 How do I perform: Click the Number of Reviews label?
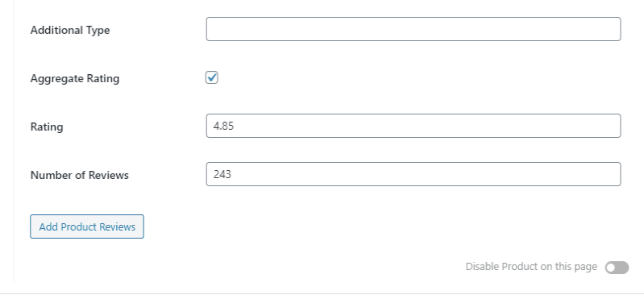coord(80,175)
